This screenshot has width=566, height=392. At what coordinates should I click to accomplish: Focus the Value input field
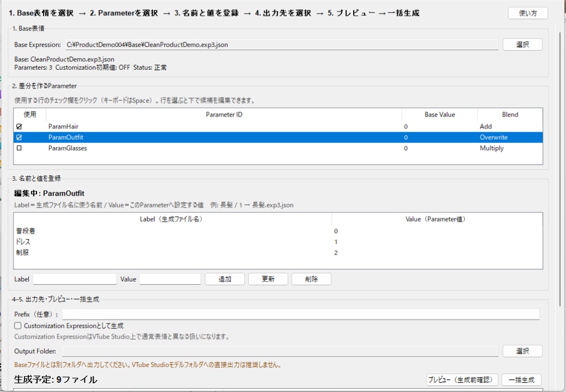(x=170, y=279)
